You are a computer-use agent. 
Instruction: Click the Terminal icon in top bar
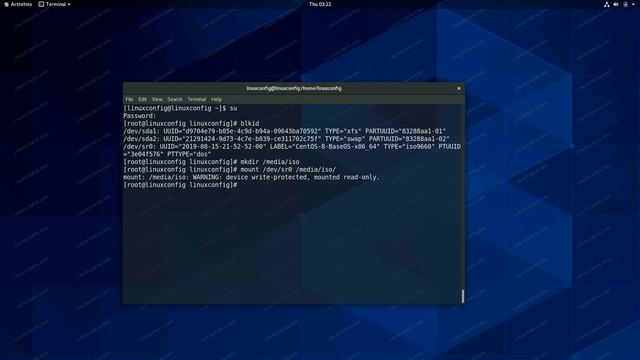41,4
